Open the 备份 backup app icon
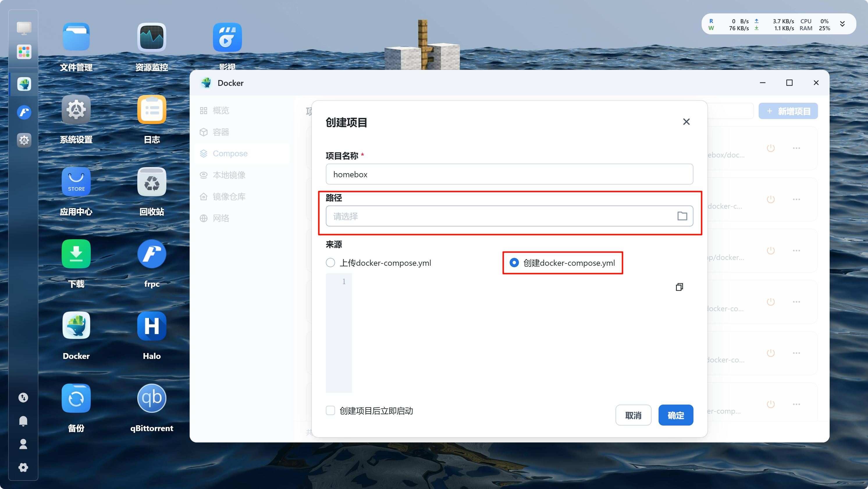The width and height of the screenshot is (868, 489). 76,398
